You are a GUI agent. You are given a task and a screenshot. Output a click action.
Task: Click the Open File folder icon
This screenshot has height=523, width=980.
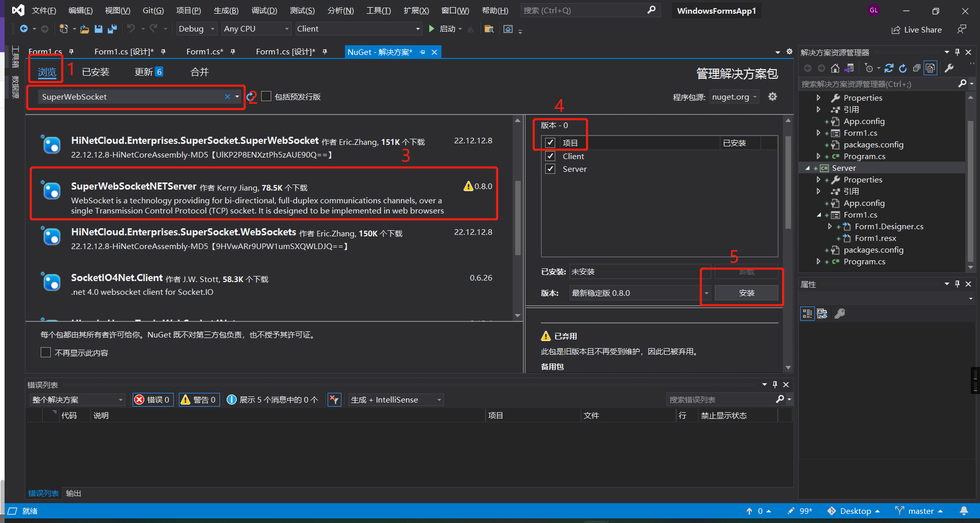[85, 29]
